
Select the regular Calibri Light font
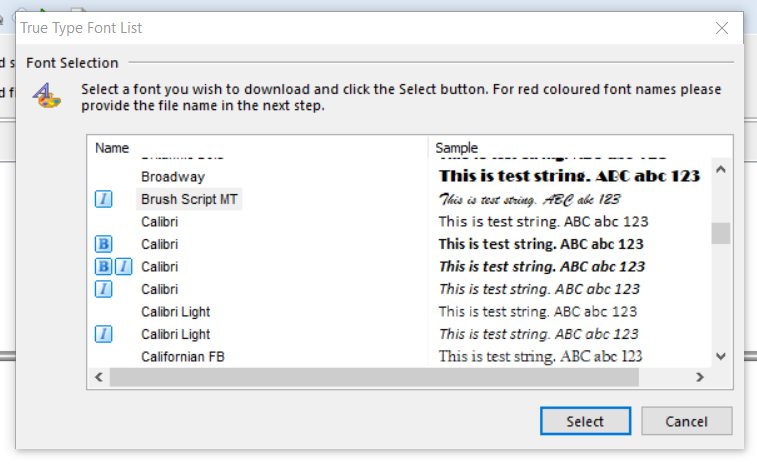click(175, 312)
